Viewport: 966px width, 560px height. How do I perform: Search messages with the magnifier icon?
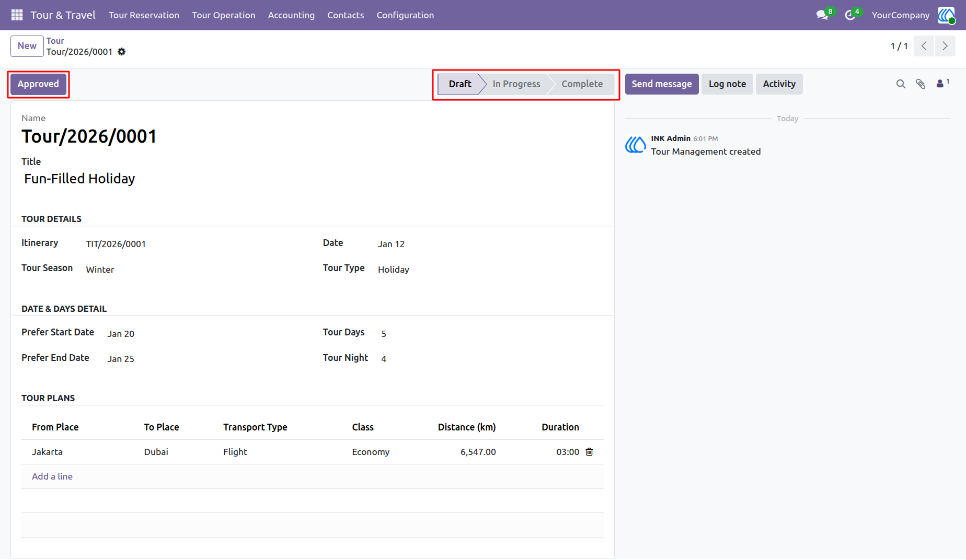pyautogui.click(x=901, y=84)
